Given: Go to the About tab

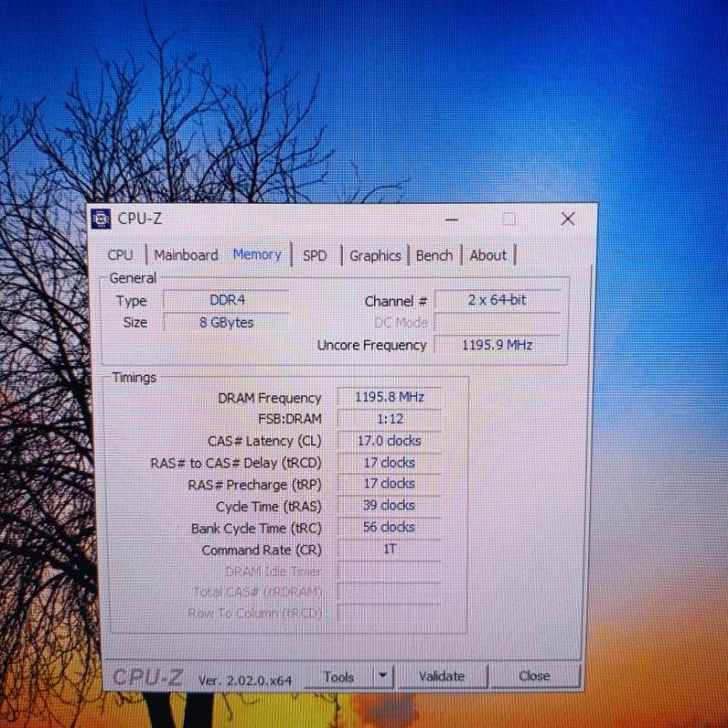Looking at the screenshot, I should 488,256.
